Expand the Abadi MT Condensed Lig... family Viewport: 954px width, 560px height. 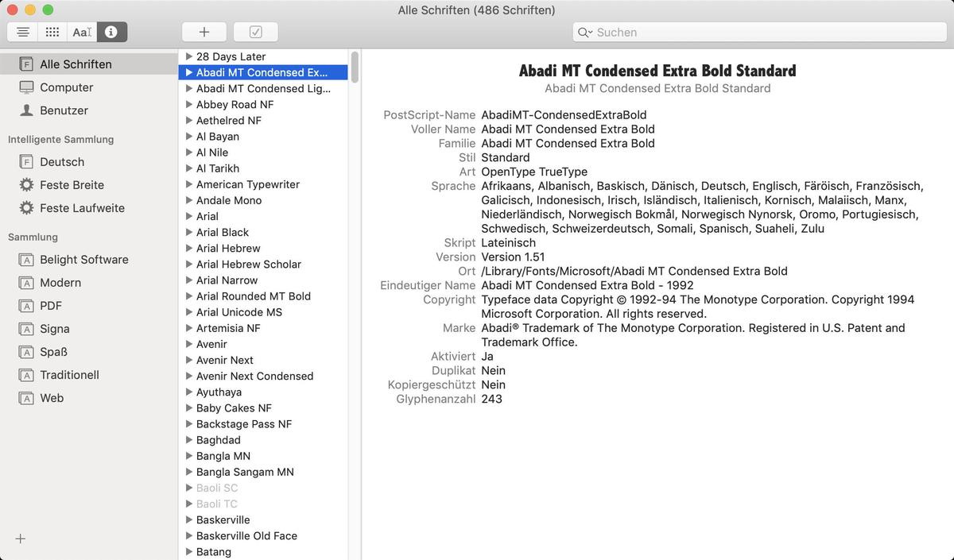[x=188, y=88]
